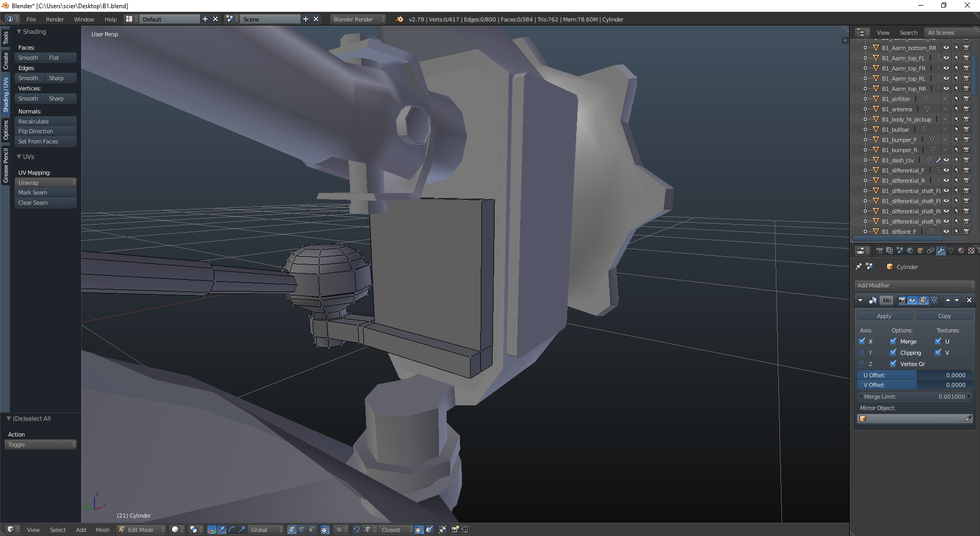Move the Mirror modifier up in stack
Image resolution: width=980 pixels, height=536 pixels.
coord(948,301)
